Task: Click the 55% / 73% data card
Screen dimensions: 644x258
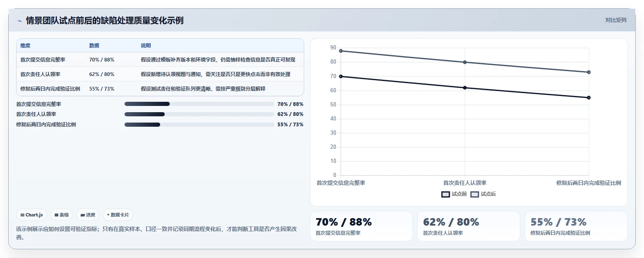Action: click(x=576, y=226)
